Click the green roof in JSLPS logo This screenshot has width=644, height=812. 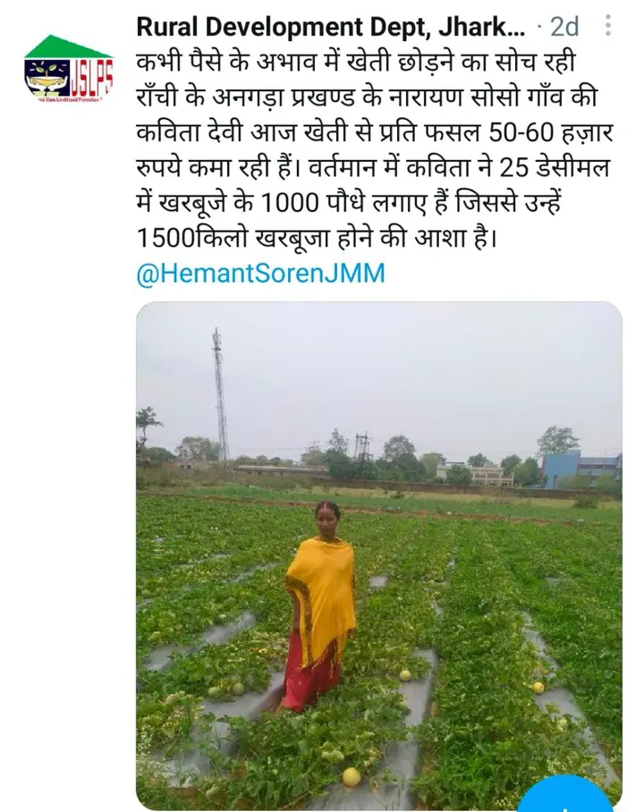coord(68,47)
